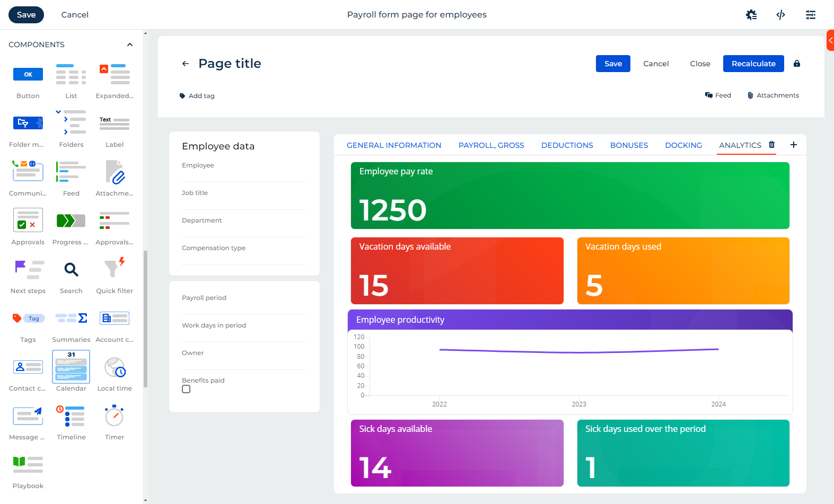Add a new tab with plus icon

pos(794,145)
